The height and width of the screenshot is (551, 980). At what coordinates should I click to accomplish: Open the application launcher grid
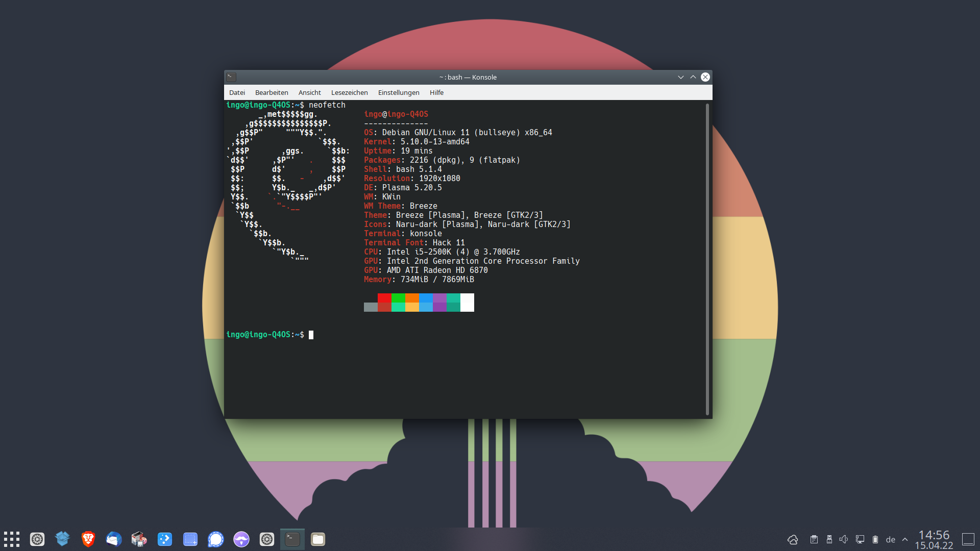point(11,539)
